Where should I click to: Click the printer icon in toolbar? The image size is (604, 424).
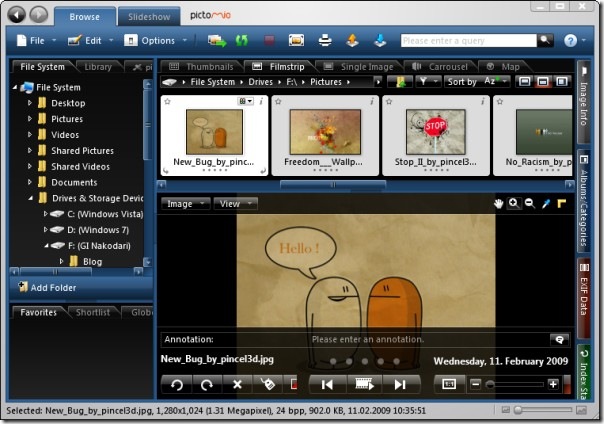point(325,40)
